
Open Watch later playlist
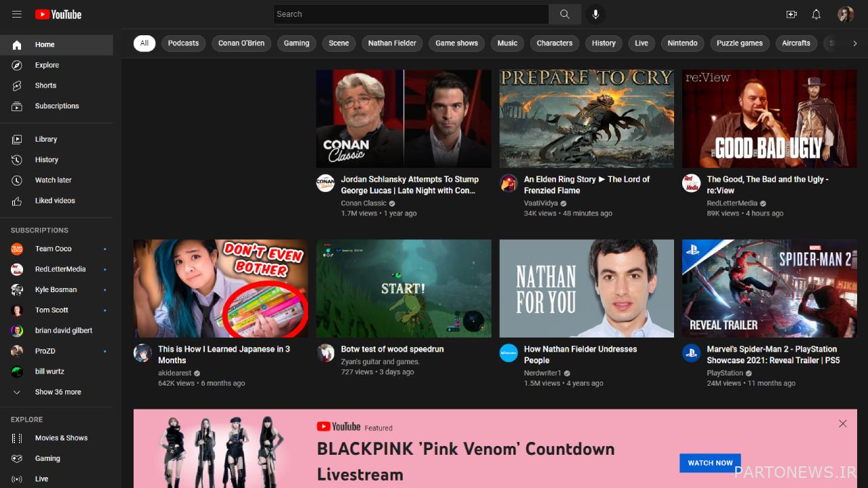(x=56, y=180)
